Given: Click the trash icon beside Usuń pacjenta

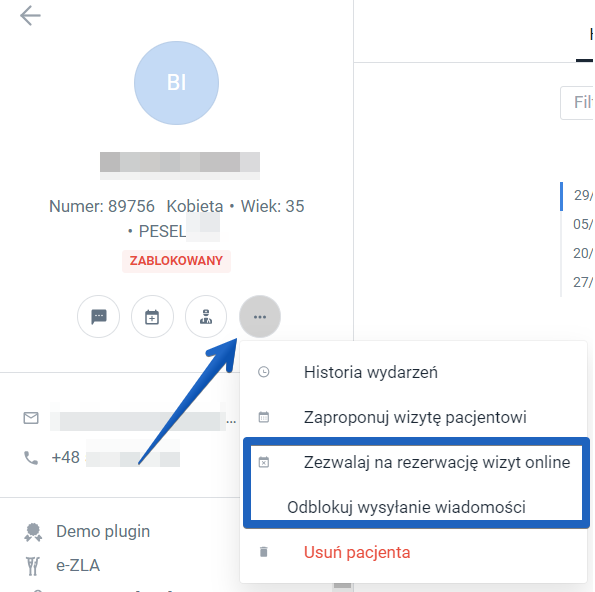Looking at the screenshot, I should (x=264, y=552).
